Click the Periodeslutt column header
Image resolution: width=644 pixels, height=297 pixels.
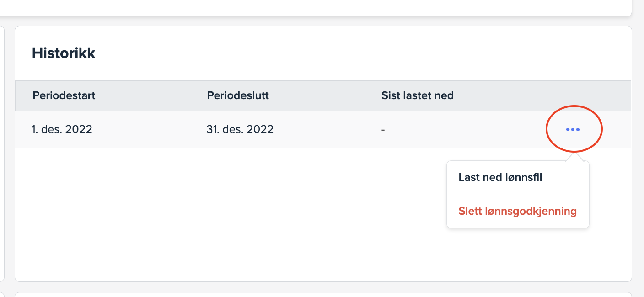[x=238, y=95]
